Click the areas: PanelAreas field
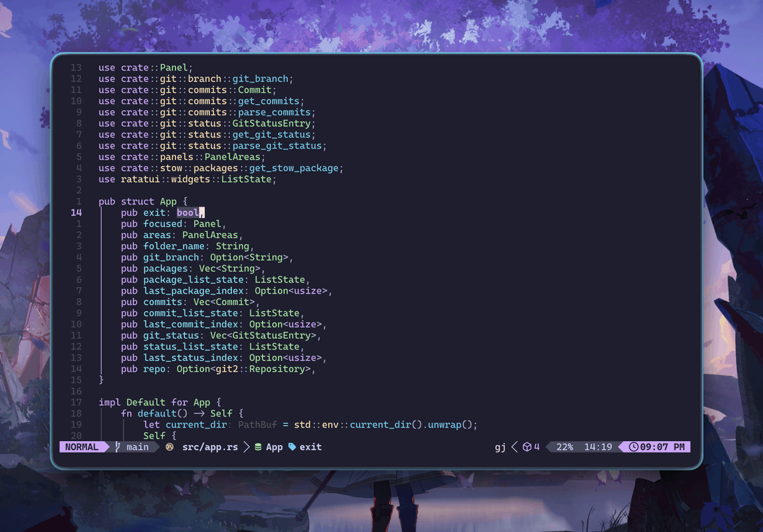This screenshot has height=532, width=763. 182,235
